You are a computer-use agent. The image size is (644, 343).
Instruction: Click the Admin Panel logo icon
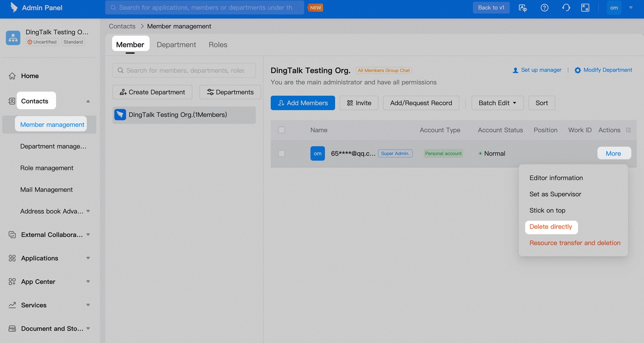pyautogui.click(x=14, y=7)
